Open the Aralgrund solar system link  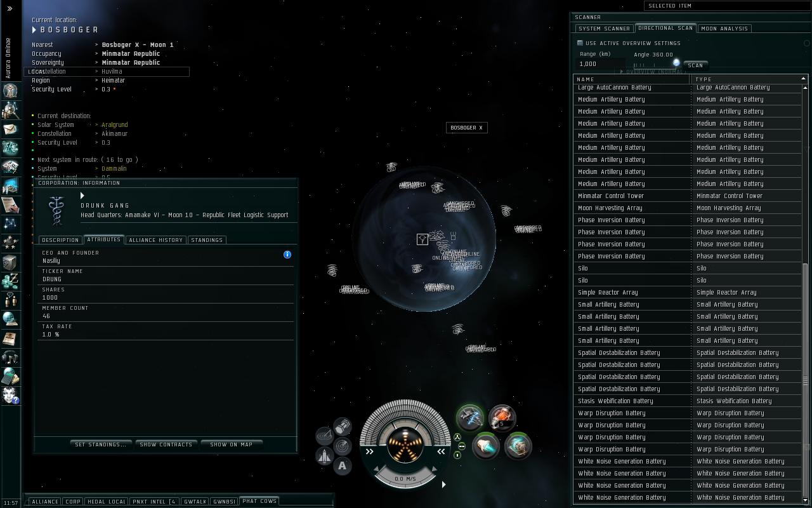click(115, 125)
